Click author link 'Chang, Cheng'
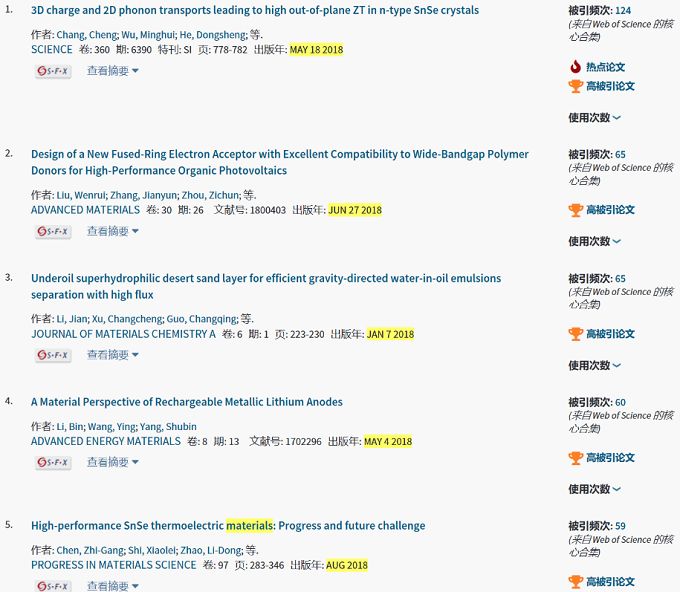 coord(85,34)
